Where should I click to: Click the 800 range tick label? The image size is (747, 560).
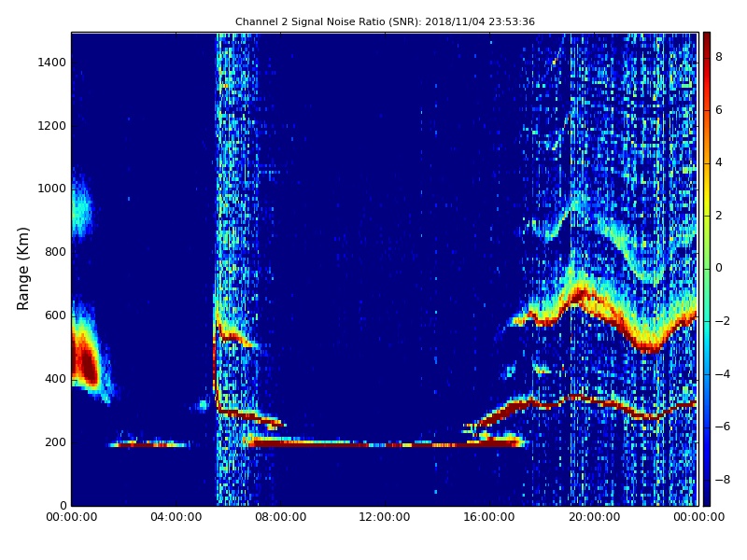tap(55, 252)
